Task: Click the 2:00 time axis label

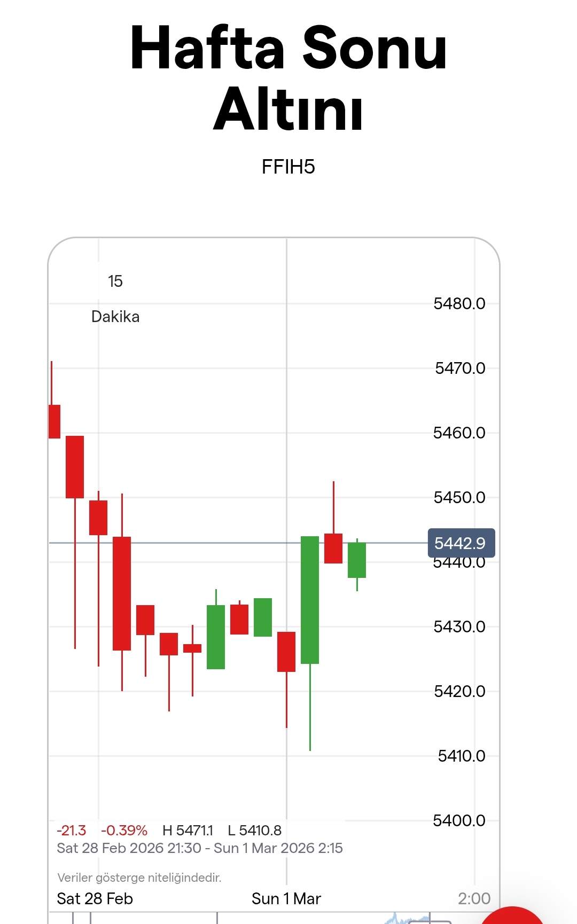Action: (x=474, y=898)
